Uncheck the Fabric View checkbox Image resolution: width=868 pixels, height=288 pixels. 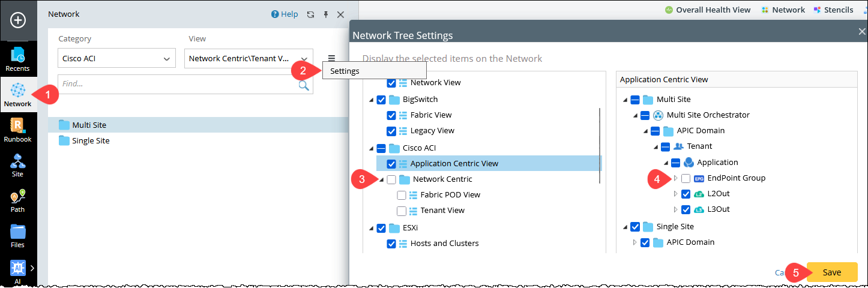pos(391,115)
